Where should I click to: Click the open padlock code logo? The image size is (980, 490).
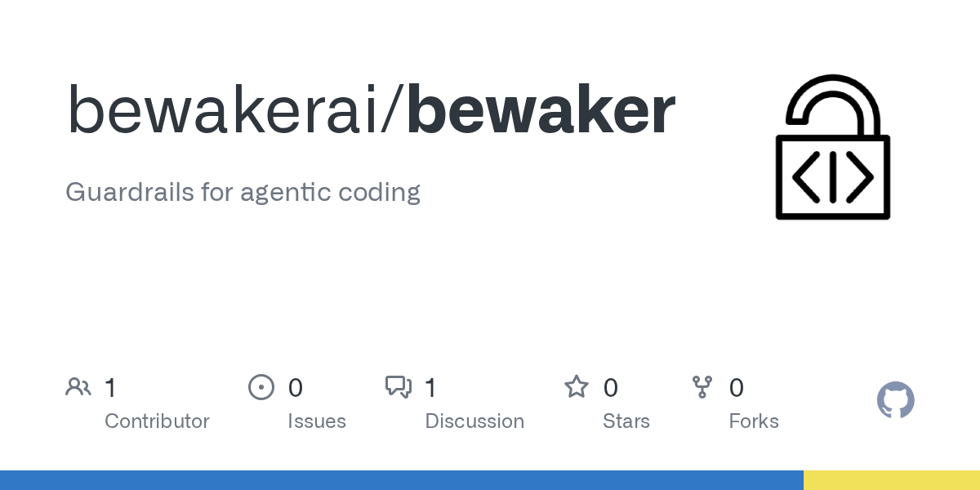832,147
